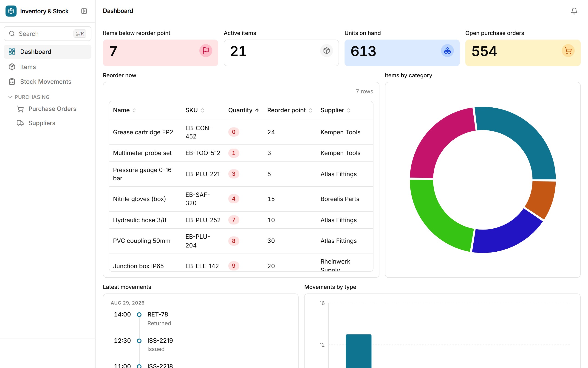Click Borealis Parts supplier cell
Screen dimensions: 588x368
click(x=340, y=199)
